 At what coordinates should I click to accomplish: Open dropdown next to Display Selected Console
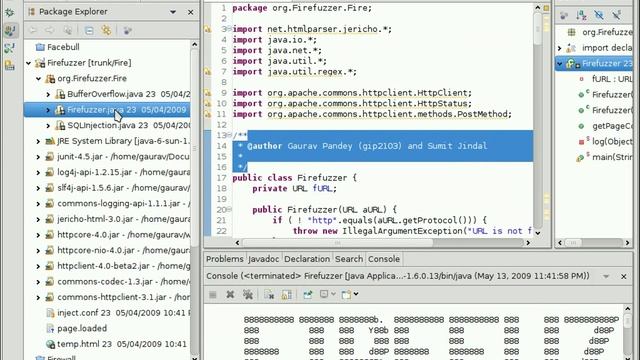(333, 294)
